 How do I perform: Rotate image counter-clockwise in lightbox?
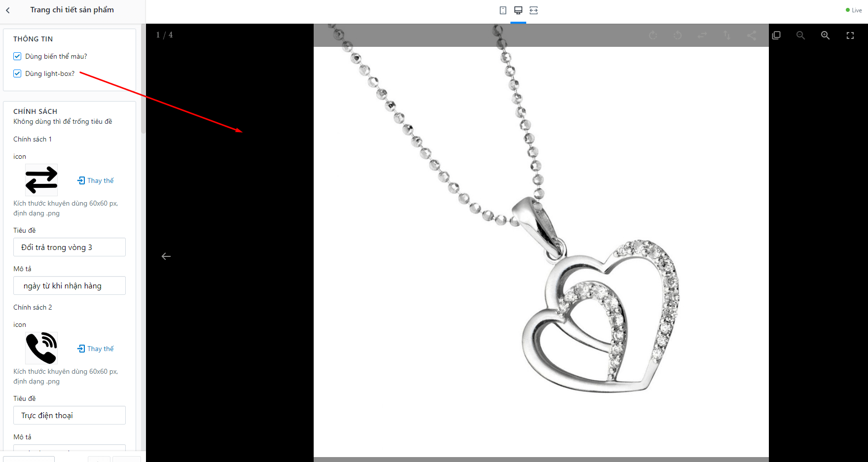coord(678,36)
